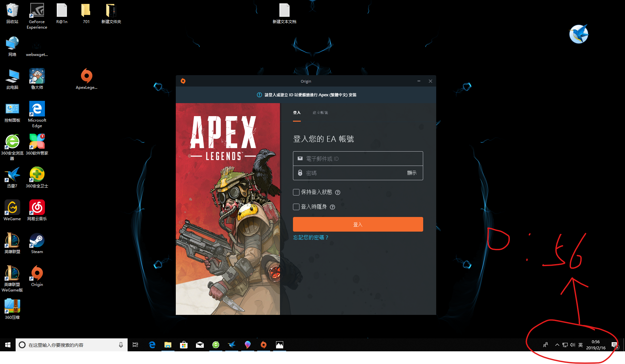This screenshot has height=364, width=625.
Task: Open Origin from the taskbar
Action: [x=263, y=345]
